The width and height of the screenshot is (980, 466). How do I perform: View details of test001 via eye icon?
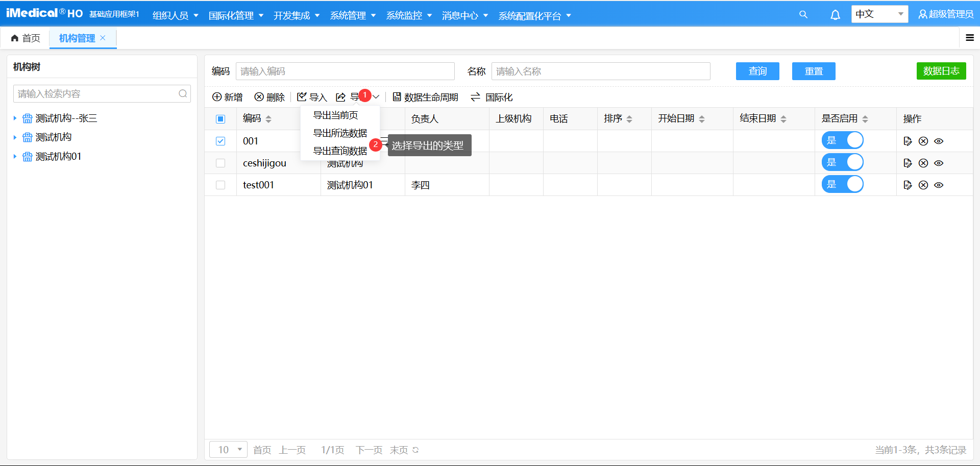point(939,185)
